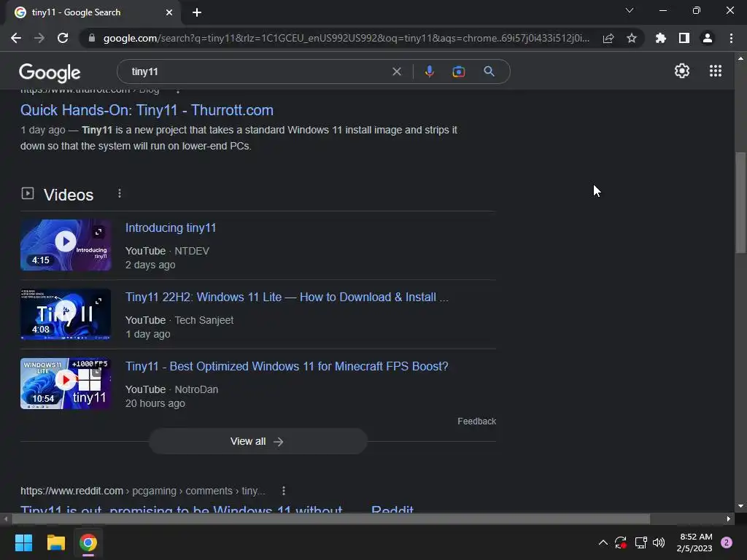Clear the search box text
The width and height of the screenshot is (747, 560).
coord(397,71)
